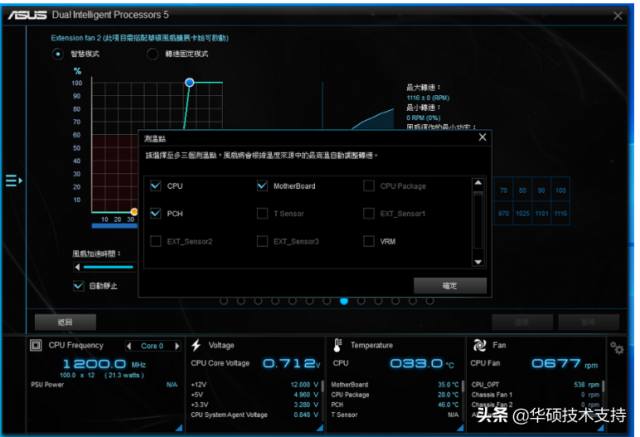Select the blue point on fan curve
640x437 pixels.
189,82
